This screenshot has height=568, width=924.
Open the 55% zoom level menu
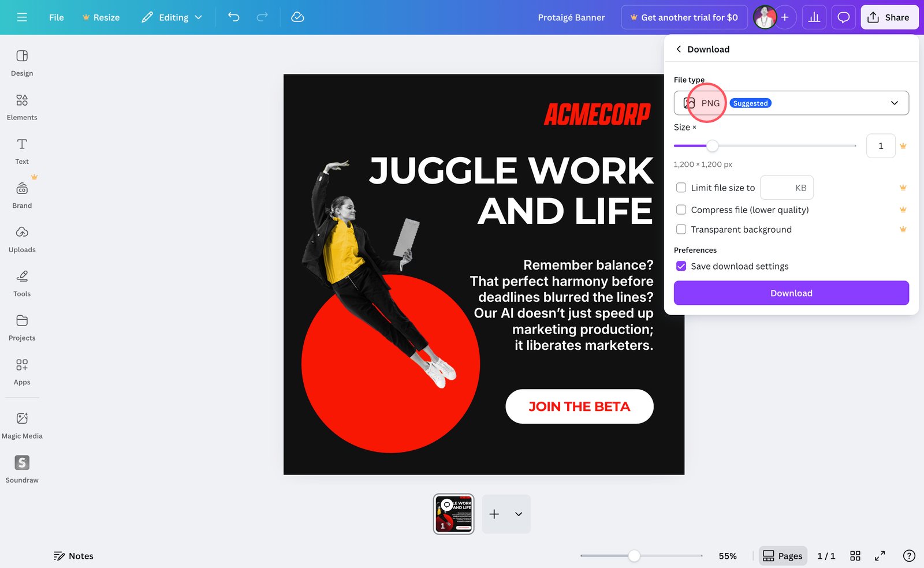click(x=728, y=556)
